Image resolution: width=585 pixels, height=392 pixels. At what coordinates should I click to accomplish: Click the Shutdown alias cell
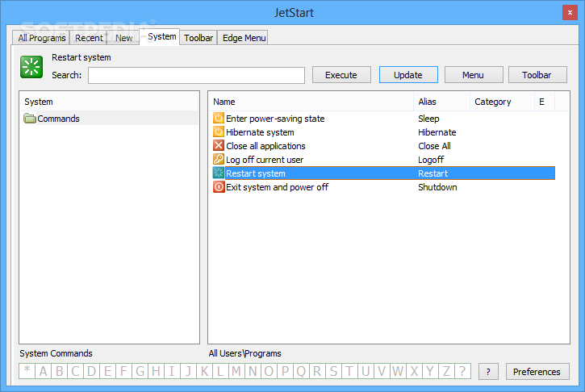[x=437, y=187]
